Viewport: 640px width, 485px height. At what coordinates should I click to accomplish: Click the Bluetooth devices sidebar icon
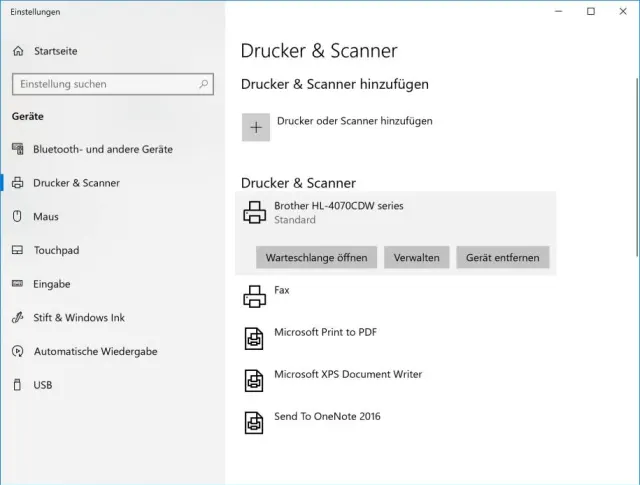point(17,149)
